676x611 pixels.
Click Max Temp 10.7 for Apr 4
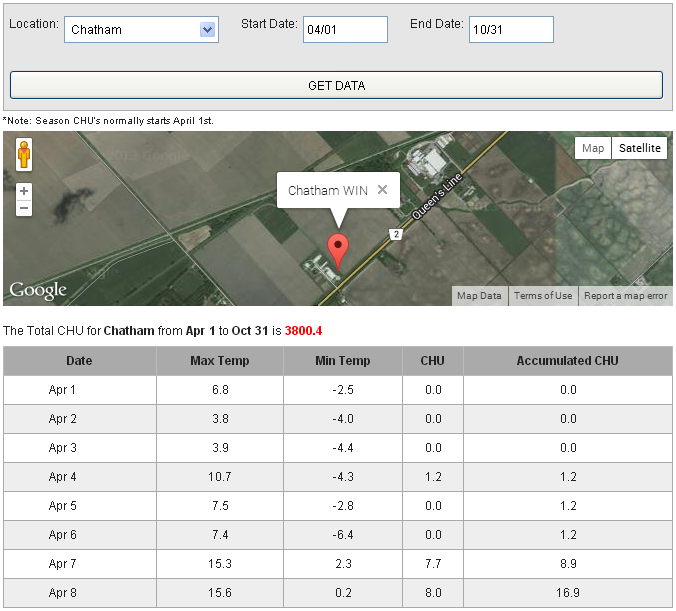pos(220,477)
